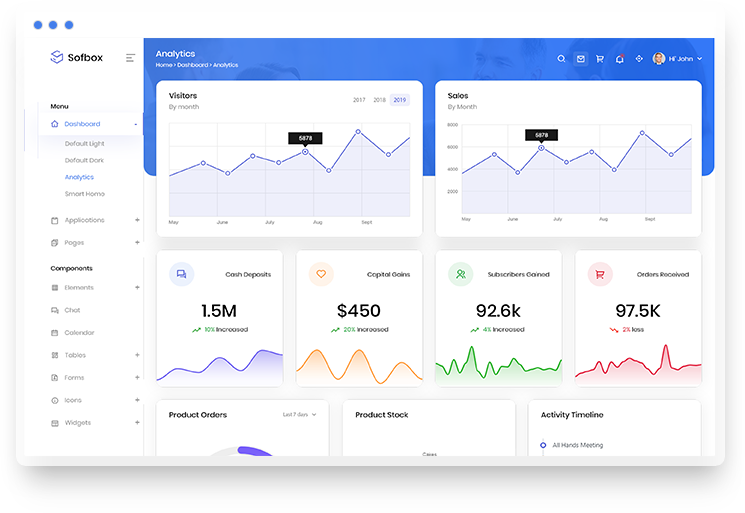This screenshot has height=513, width=745.
Task: Toggle the sidebar with hamburger icon
Action: coord(130,58)
